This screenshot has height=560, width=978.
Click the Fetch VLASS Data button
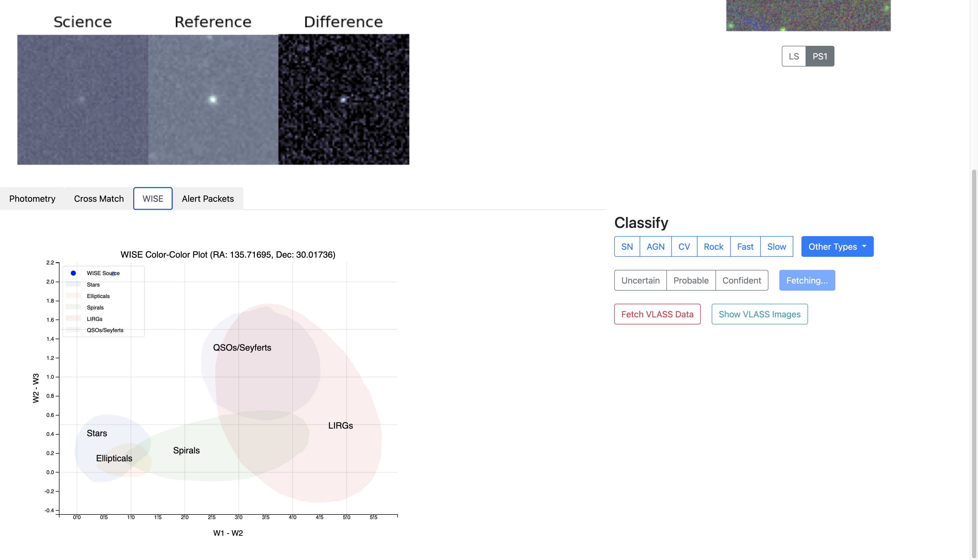click(657, 314)
